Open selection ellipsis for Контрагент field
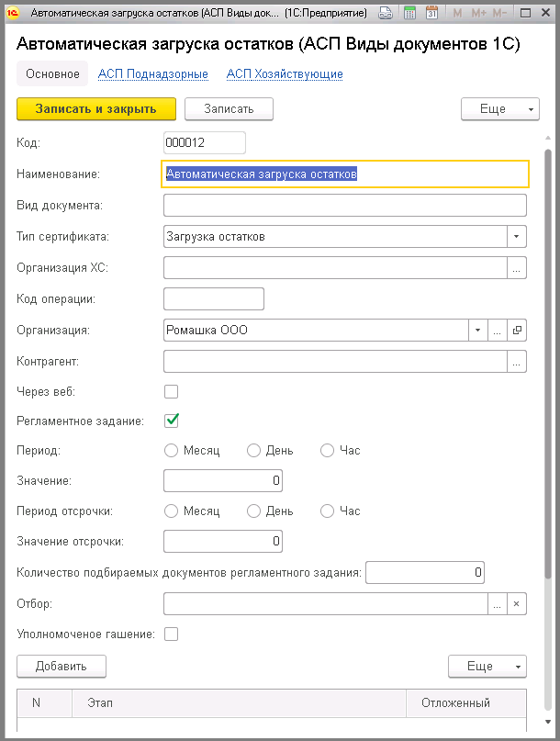The height and width of the screenshot is (741, 560). coord(517,362)
